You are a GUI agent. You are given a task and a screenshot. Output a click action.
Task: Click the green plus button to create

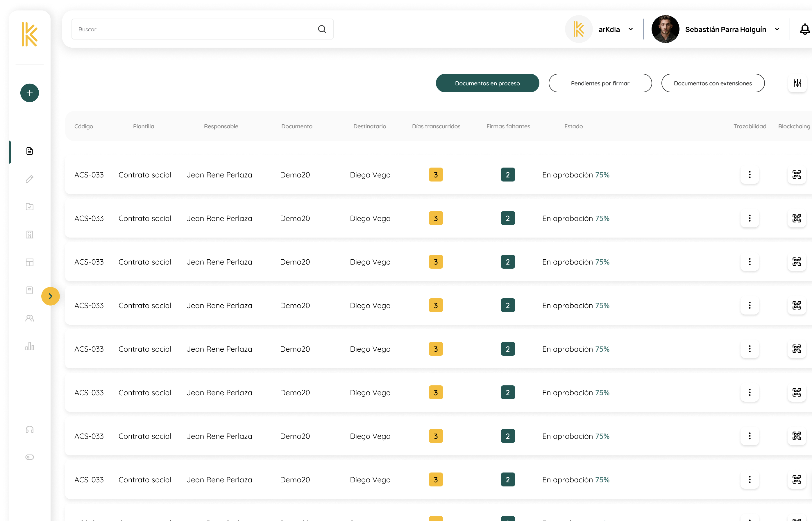[29, 93]
